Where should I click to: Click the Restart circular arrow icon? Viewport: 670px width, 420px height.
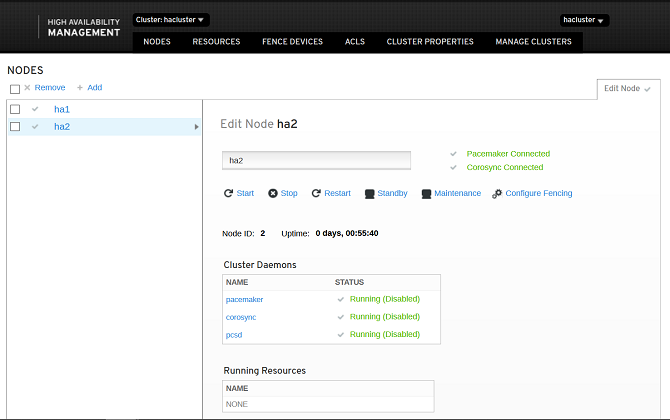pos(316,193)
